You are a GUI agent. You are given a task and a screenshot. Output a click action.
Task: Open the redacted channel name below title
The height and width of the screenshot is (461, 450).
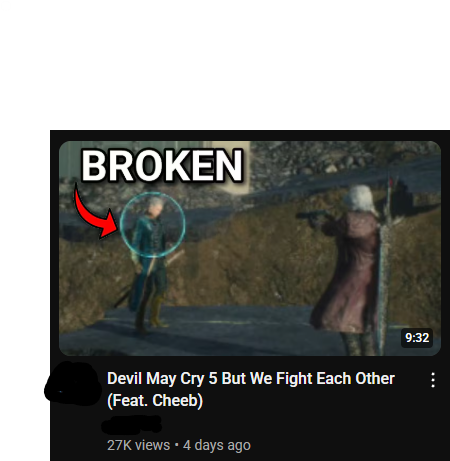coord(132,425)
